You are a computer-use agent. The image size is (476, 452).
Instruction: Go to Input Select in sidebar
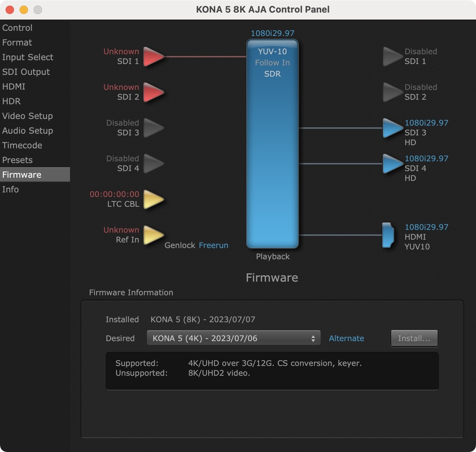(35, 57)
